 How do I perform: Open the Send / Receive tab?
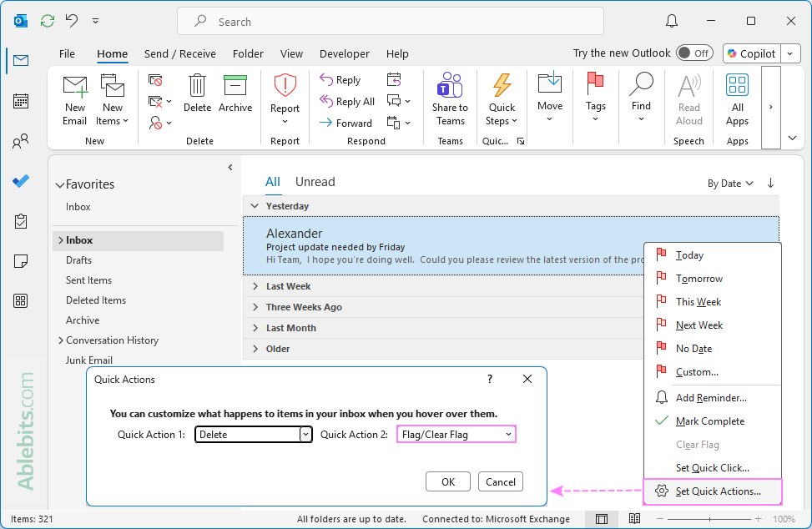(x=179, y=54)
